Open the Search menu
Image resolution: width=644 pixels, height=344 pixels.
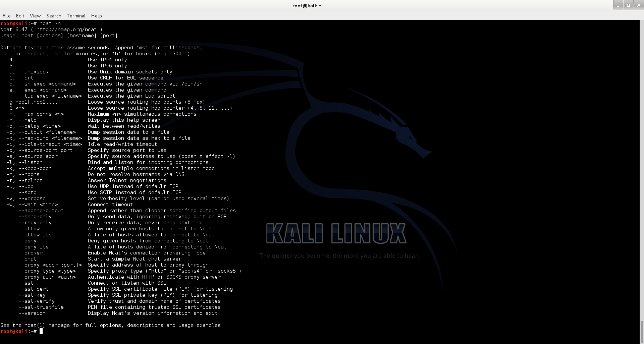pos(54,16)
